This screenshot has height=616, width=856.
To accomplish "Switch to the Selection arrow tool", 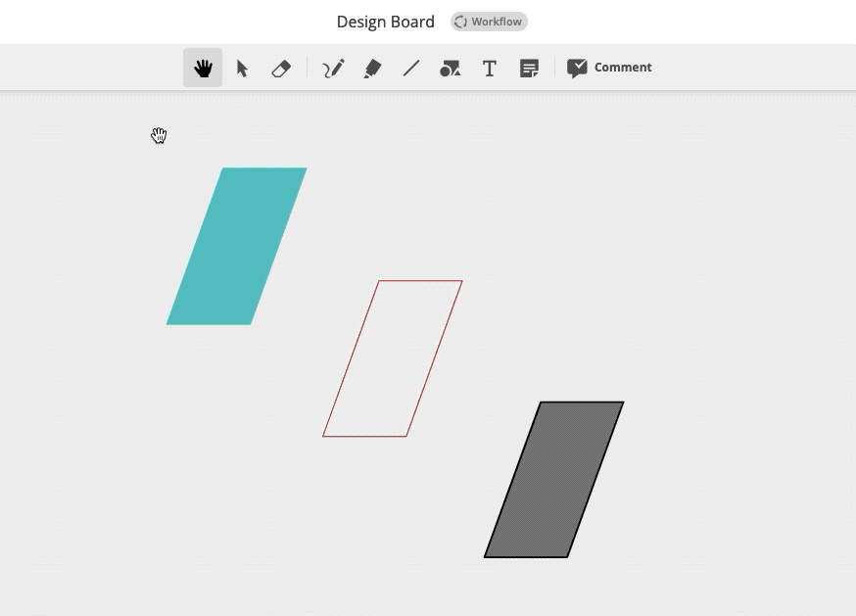I will click(x=242, y=67).
